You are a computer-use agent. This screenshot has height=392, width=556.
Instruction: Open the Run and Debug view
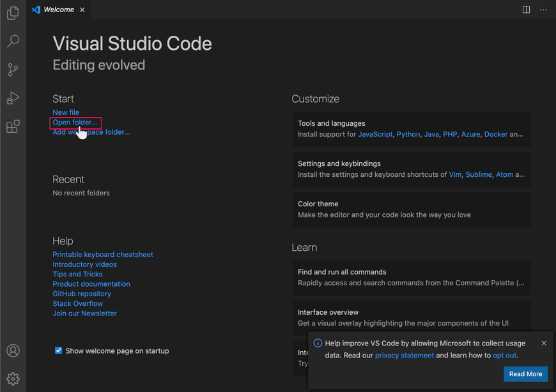(13, 98)
